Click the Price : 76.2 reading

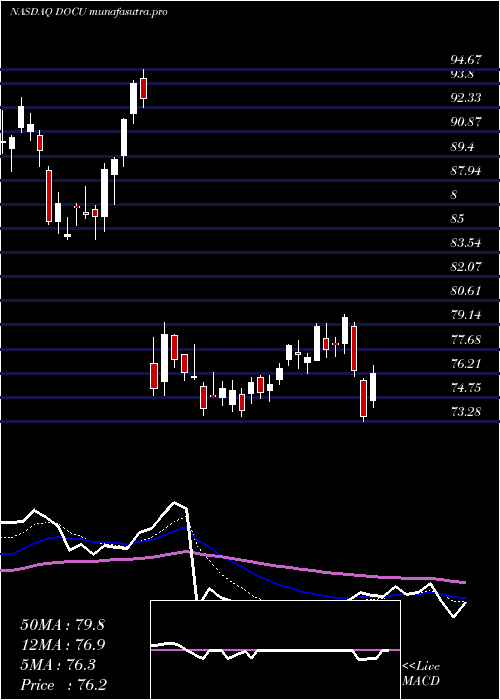[x=63, y=685]
